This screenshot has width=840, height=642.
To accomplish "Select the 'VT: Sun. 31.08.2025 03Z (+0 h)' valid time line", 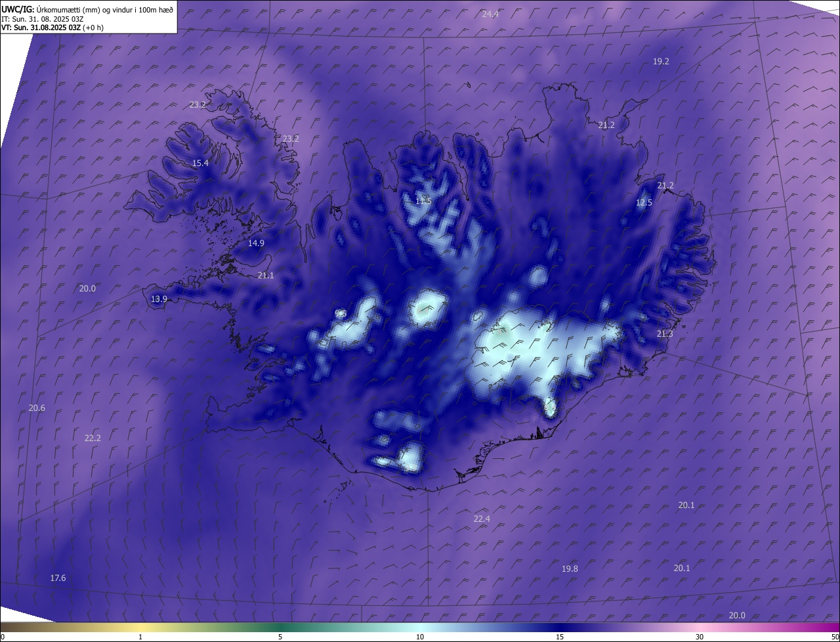I will [52, 28].
